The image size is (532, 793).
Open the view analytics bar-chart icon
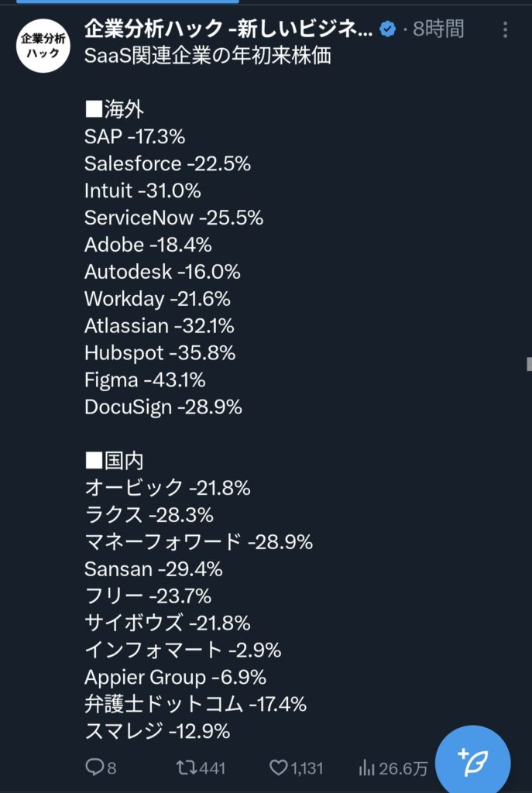click(x=366, y=767)
